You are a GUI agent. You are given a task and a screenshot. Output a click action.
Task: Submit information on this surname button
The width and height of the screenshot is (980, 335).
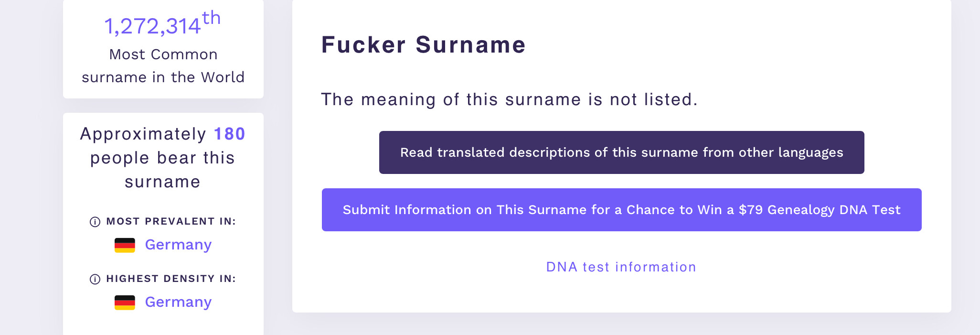(621, 210)
